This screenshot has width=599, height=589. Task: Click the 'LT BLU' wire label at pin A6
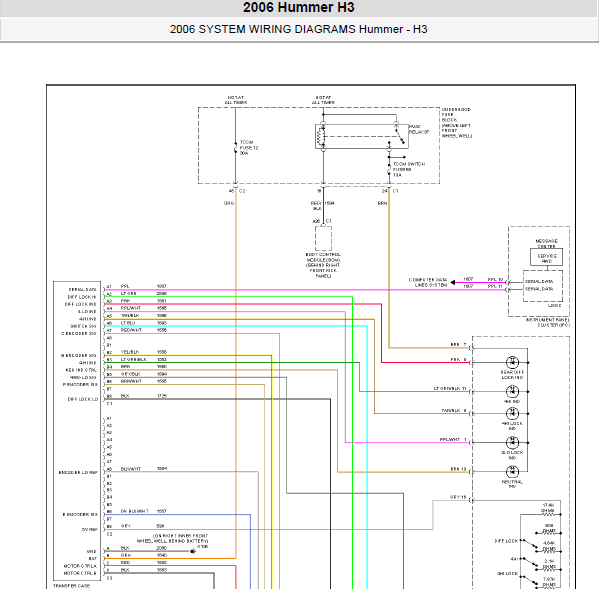point(128,323)
